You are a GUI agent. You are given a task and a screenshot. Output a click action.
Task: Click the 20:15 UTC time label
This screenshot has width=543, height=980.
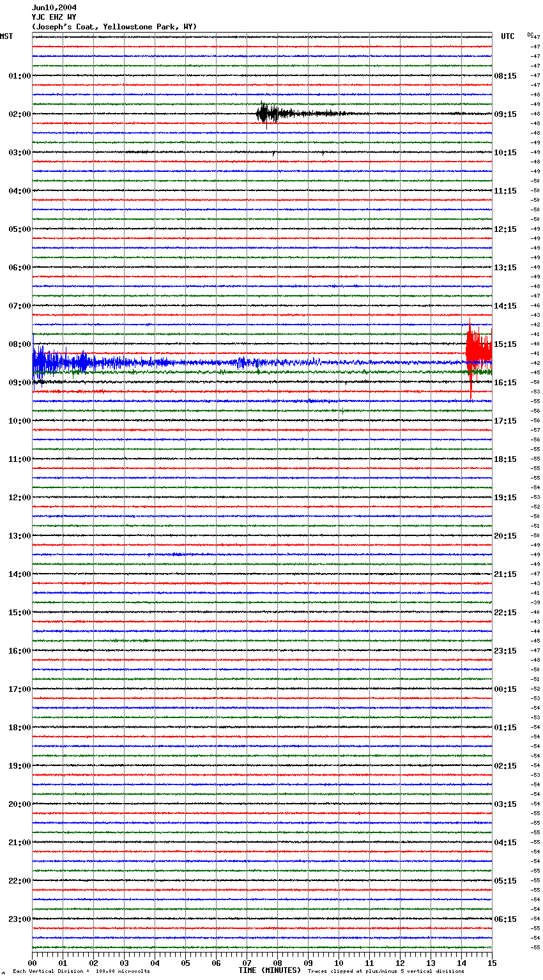click(x=505, y=536)
